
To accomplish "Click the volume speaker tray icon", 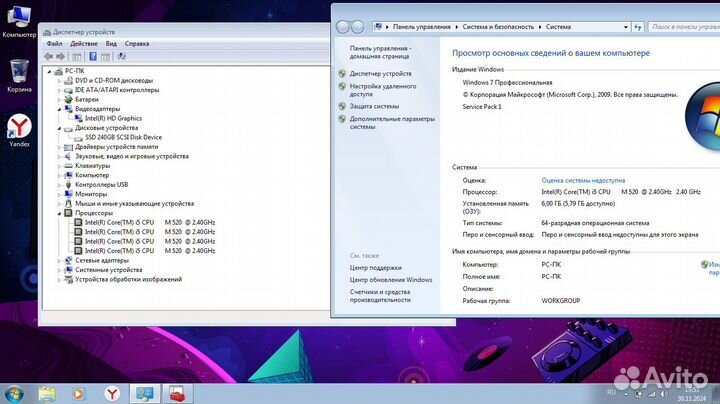I will coord(663,394).
